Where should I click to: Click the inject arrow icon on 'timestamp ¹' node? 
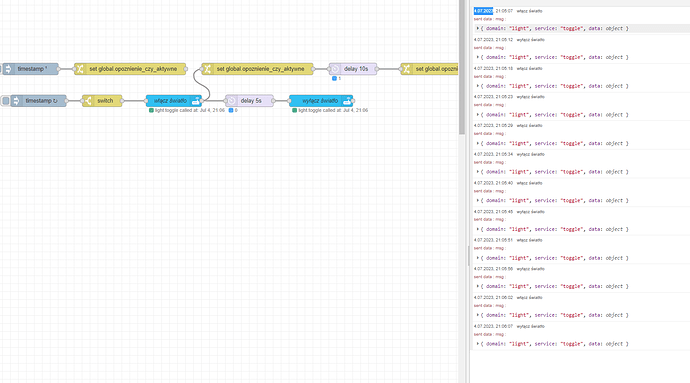pyautogui.click(x=8, y=69)
